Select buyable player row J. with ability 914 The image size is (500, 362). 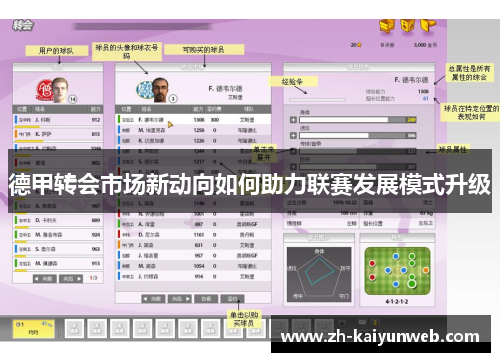click(193, 276)
